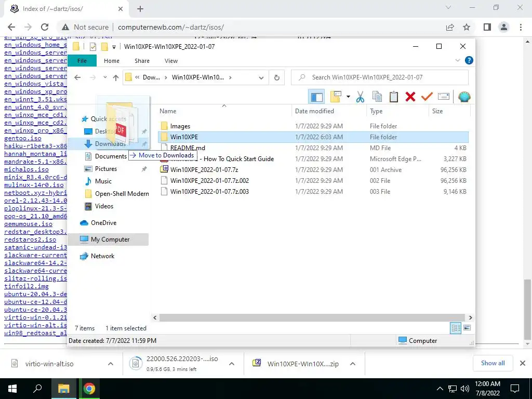Click the Cut scissors icon
532x399 pixels.
tap(360, 97)
